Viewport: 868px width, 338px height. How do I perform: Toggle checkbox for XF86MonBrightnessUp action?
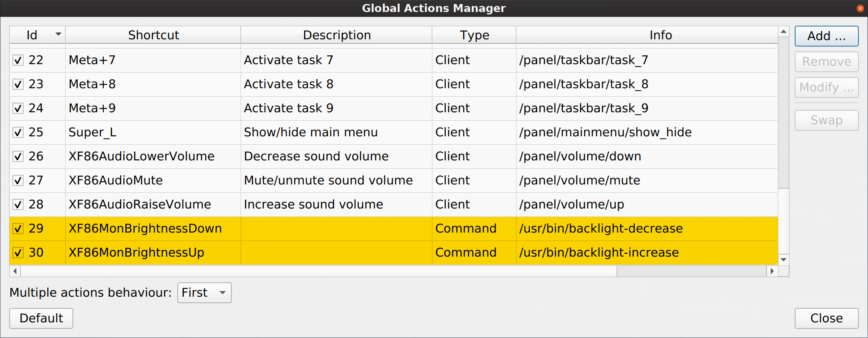tap(18, 253)
